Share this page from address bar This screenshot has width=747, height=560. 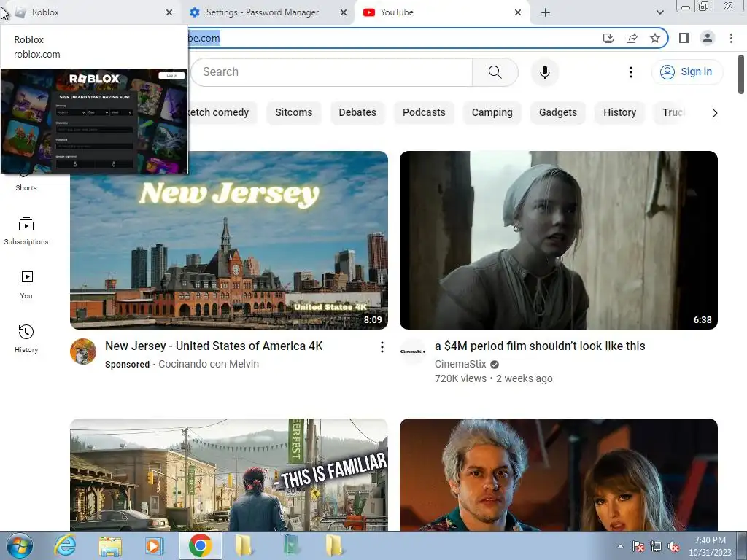click(632, 38)
